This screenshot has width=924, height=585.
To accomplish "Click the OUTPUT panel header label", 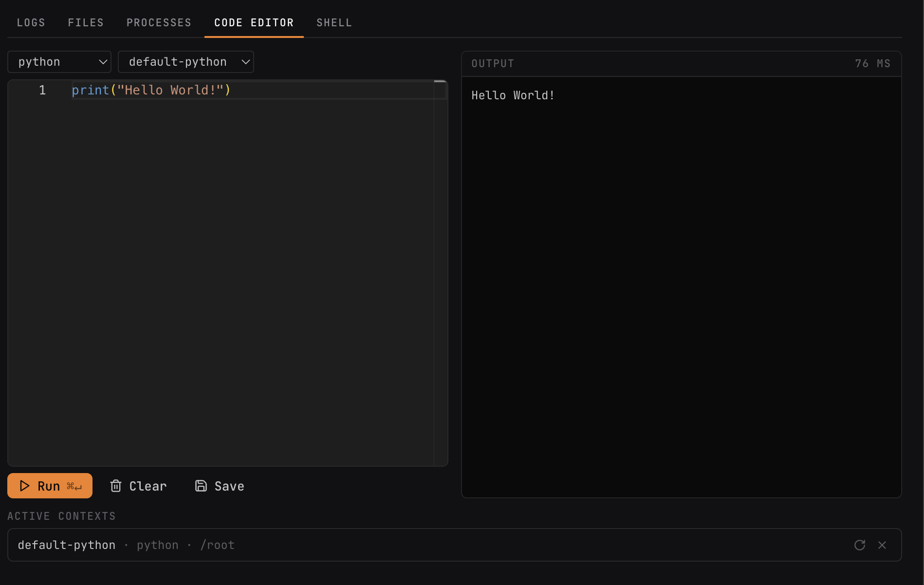I will coord(493,64).
